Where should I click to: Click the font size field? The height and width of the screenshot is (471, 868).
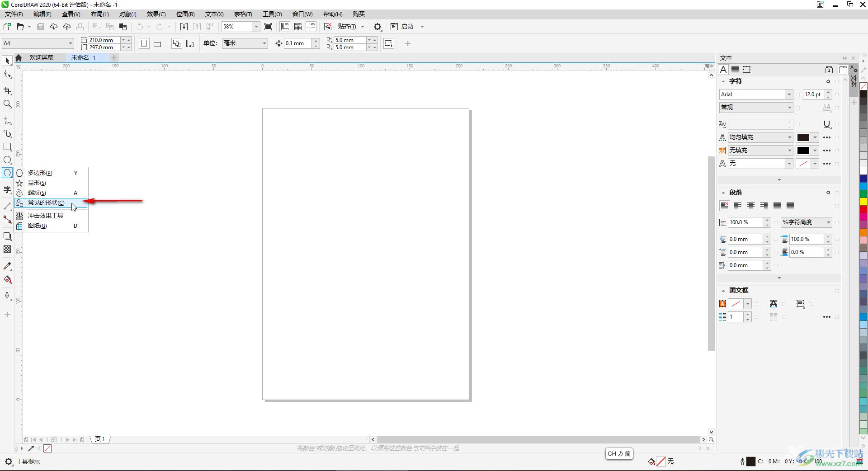click(x=813, y=94)
